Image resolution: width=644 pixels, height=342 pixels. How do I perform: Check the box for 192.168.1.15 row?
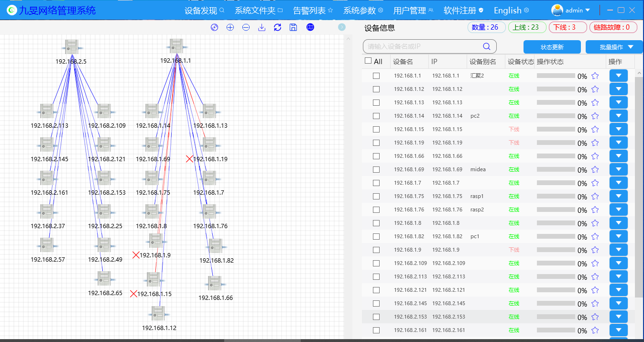coord(376,129)
